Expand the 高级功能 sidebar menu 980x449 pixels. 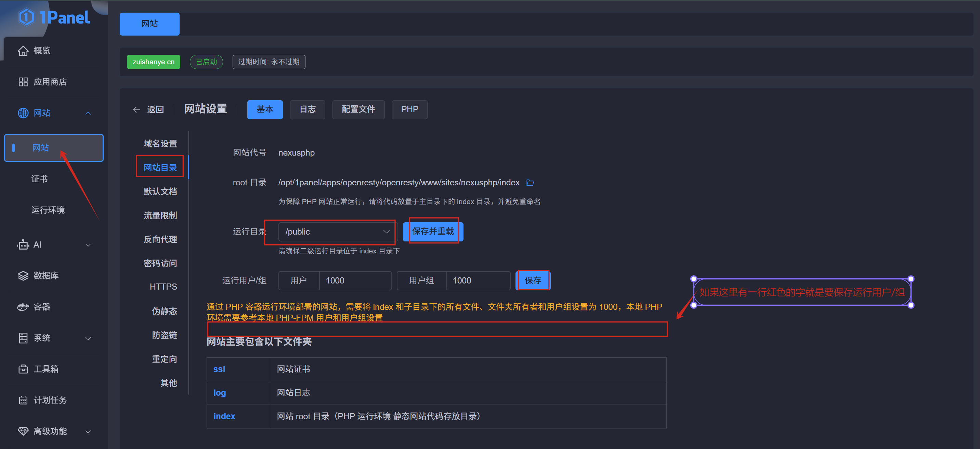pos(88,432)
